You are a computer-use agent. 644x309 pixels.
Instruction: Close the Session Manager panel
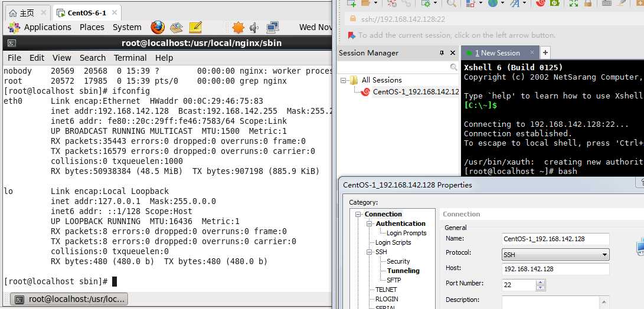[453, 53]
